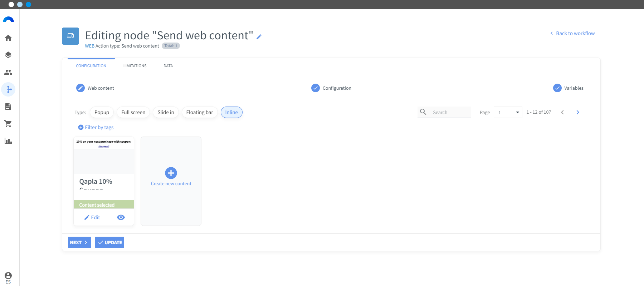
Task: Click the search magnifier icon
Action: 423,112
